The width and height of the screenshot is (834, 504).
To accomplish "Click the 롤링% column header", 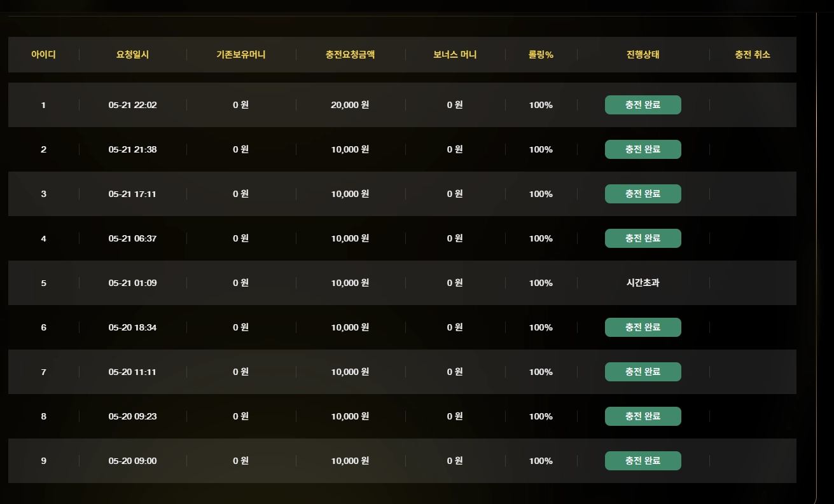I will [x=541, y=55].
